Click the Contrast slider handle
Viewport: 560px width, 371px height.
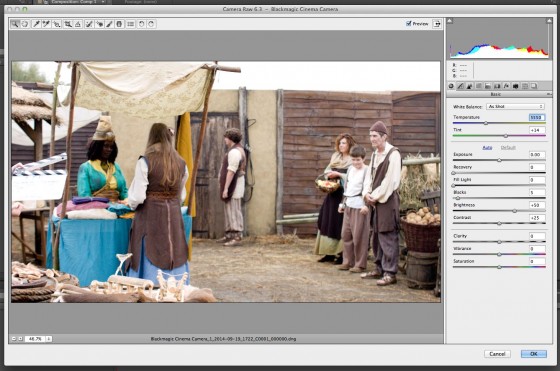[499, 224]
